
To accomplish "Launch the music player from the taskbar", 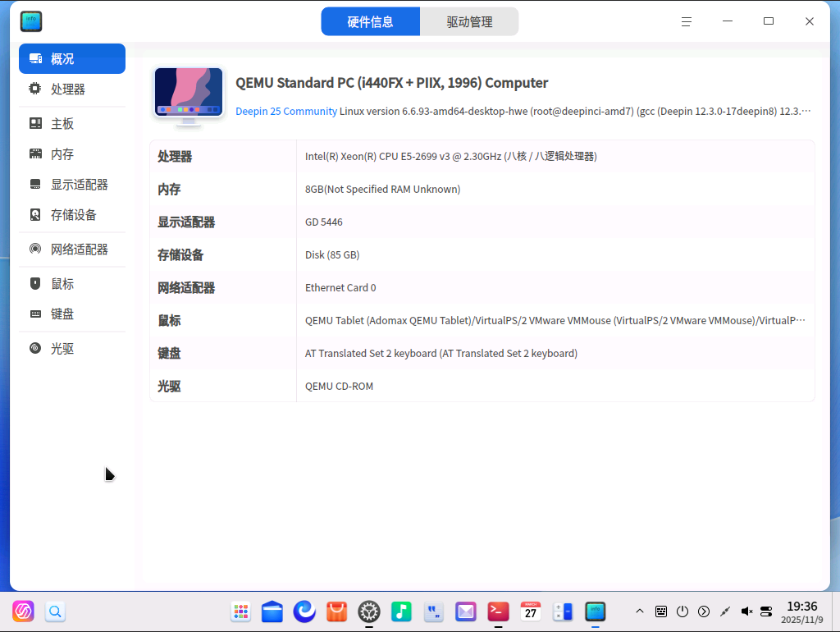I will click(401, 611).
